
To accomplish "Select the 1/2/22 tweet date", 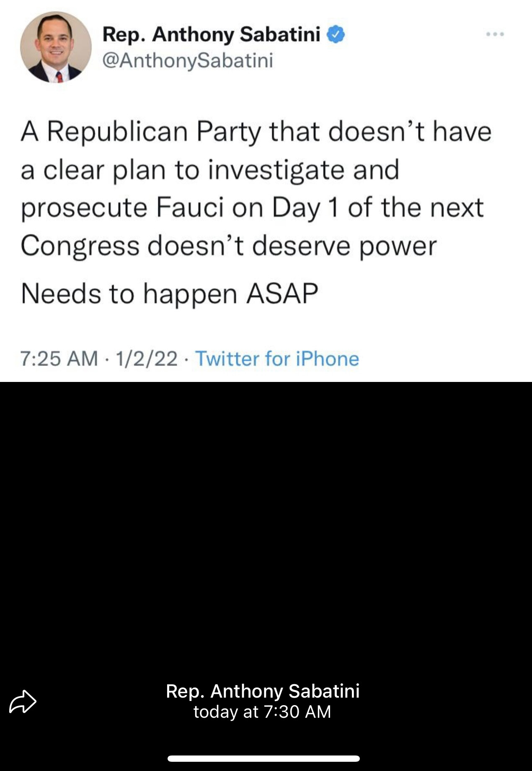I will [147, 359].
